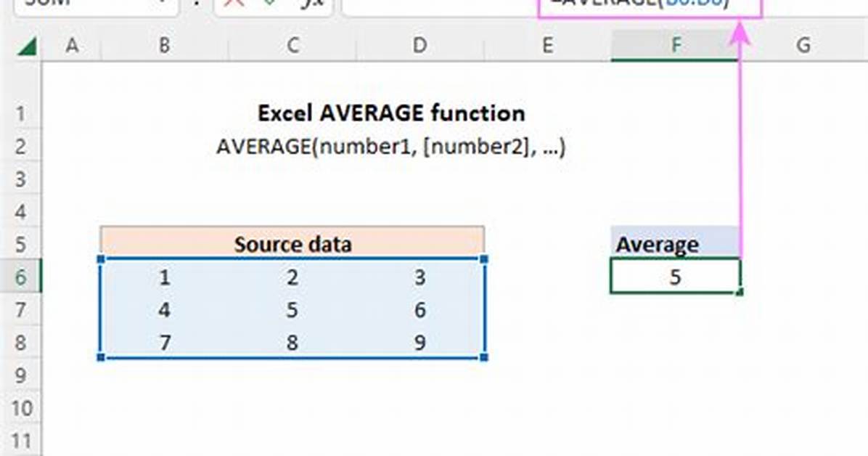This screenshot has width=868, height=456.
Task: Select the highlighted column F header
Action: click(676, 46)
